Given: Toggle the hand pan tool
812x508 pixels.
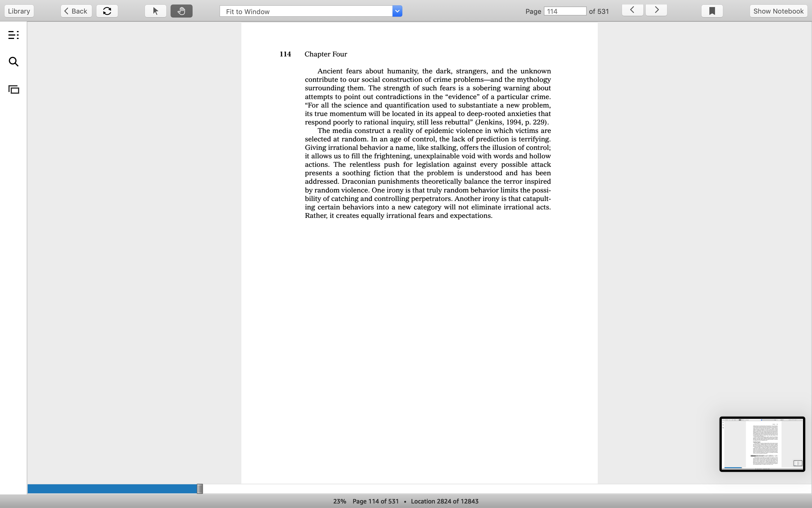Looking at the screenshot, I should point(181,11).
